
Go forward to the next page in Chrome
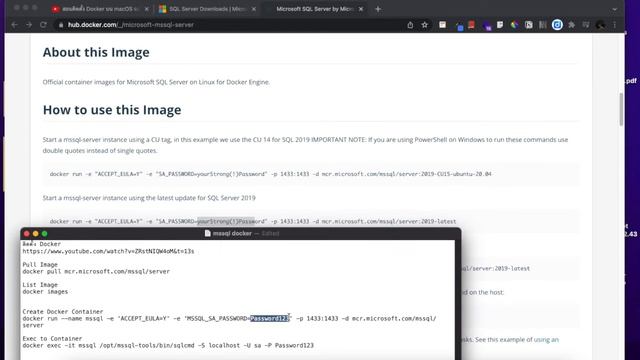click(29, 25)
